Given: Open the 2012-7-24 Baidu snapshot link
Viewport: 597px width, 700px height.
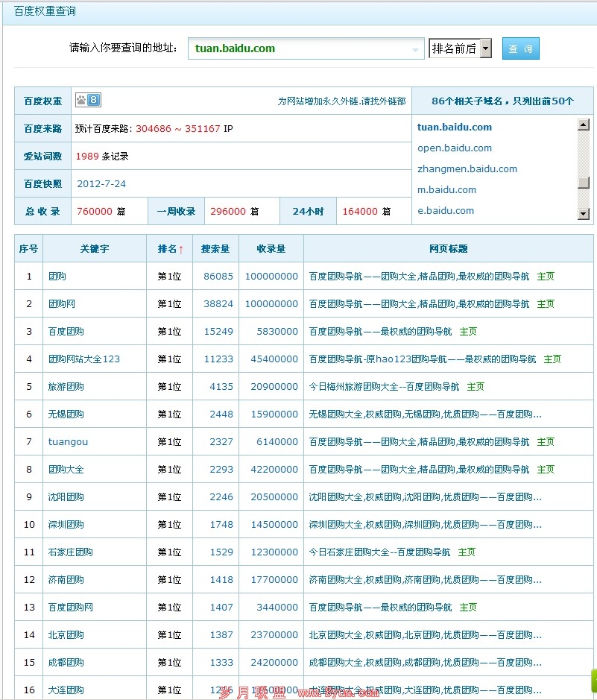Looking at the screenshot, I should pos(101,184).
